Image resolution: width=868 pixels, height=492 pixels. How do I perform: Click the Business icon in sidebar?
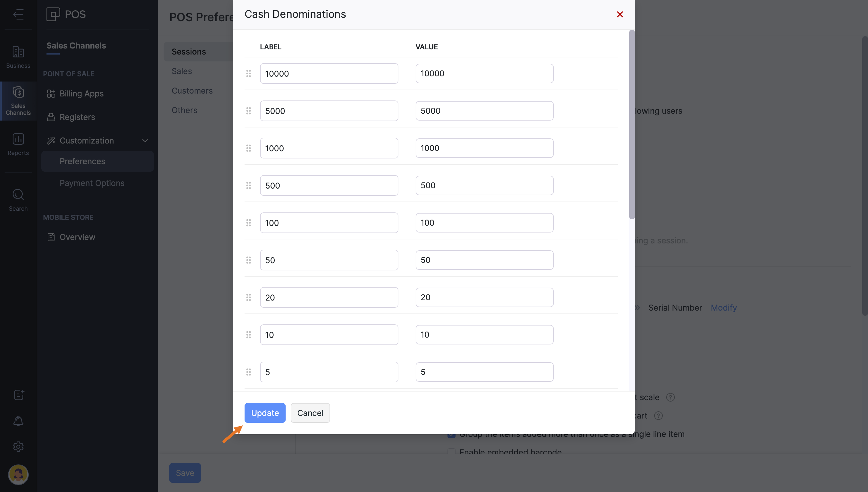point(18,57)
